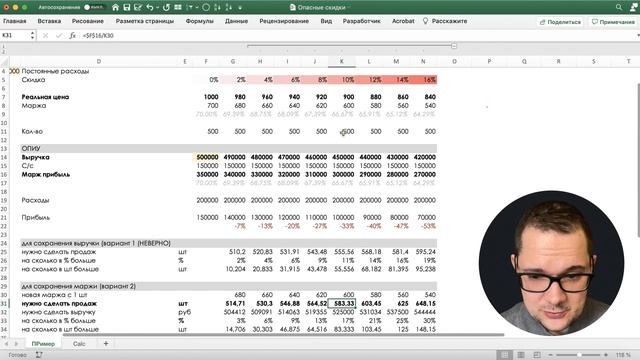The width and height of the screenshot is (640, 360).
Task: Select cell with 16% discount
Action: click(x=423, y=80)
